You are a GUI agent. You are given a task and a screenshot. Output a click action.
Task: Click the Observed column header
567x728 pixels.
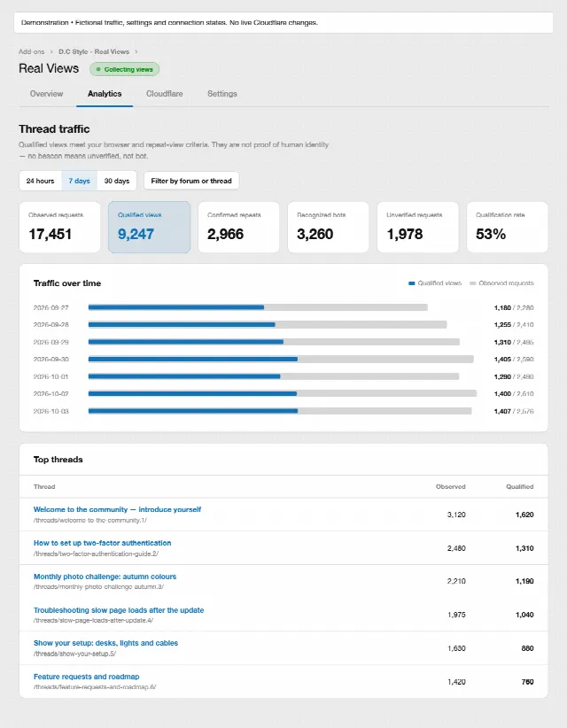coord(450,486)
